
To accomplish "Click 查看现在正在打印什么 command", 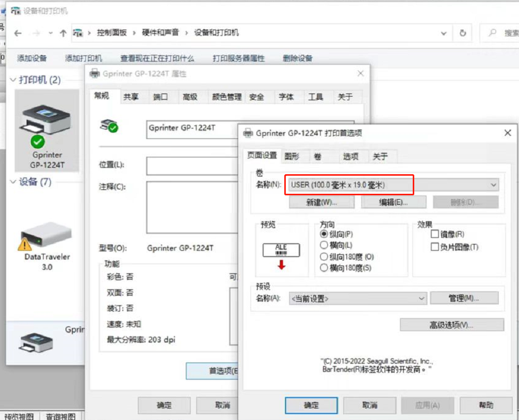I will click(x=157, y=59).
